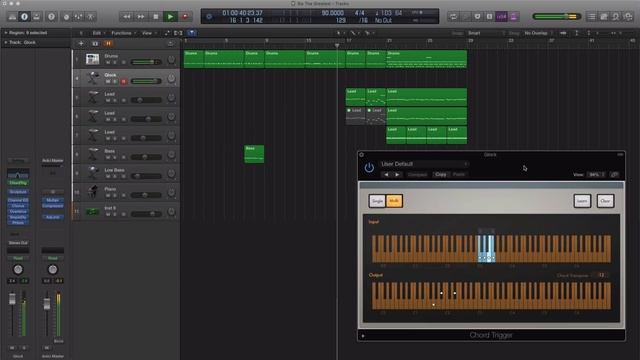This screenshot has width=640, height=360.
Task: Click the Glock track icon
Action: point(93,78)
